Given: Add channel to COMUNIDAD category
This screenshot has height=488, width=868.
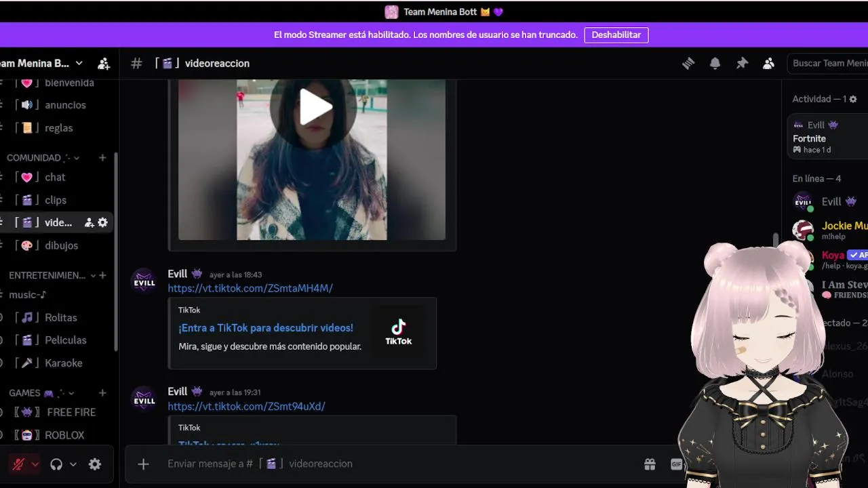Looking at the screenshot, I should click(102, 157).
